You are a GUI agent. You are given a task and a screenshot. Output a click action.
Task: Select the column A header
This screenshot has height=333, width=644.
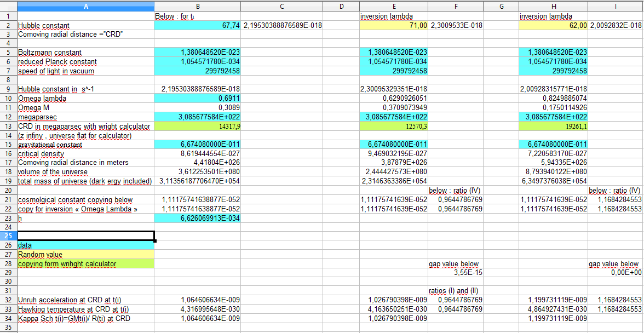tap(85, 6)
